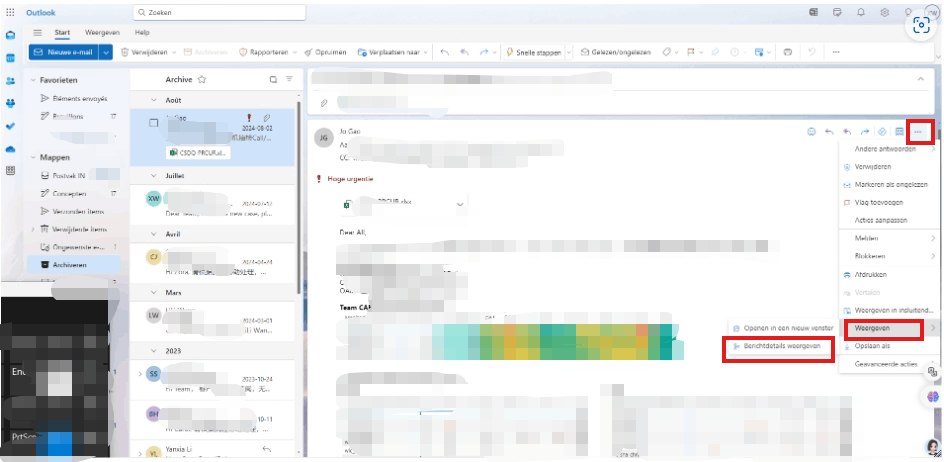Image resolution: width=944 pixels, height=462 pixels.
Task: Open the message header three-dots more actions
Action: pyautogui.click(x=918, y=131)
